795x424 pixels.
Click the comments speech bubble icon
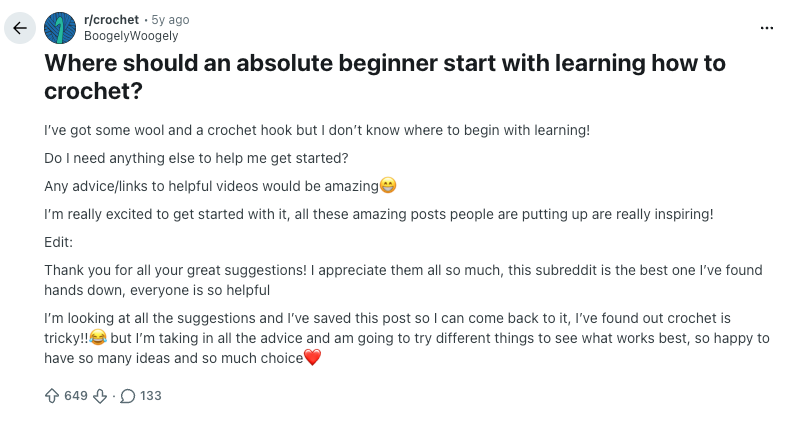(x=127, y=396)
